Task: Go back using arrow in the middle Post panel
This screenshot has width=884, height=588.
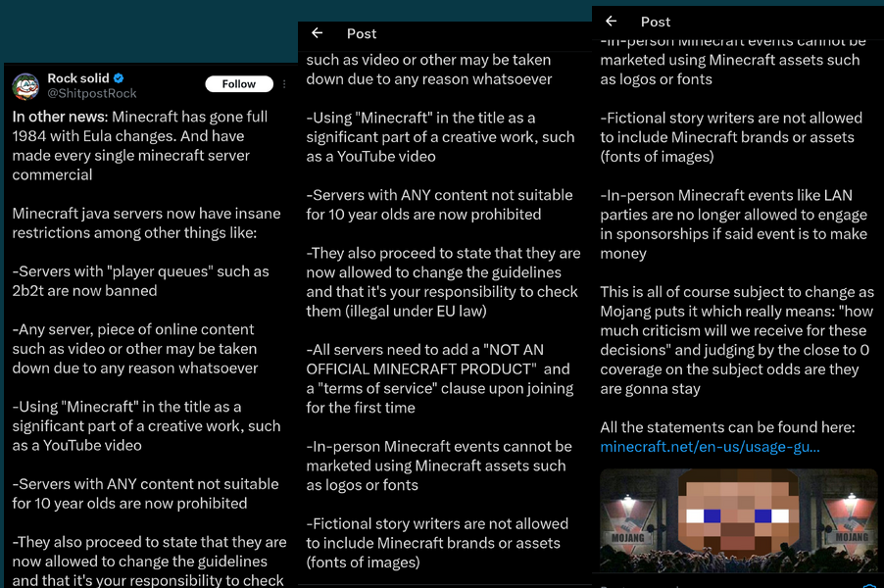Action: point(318,33)
